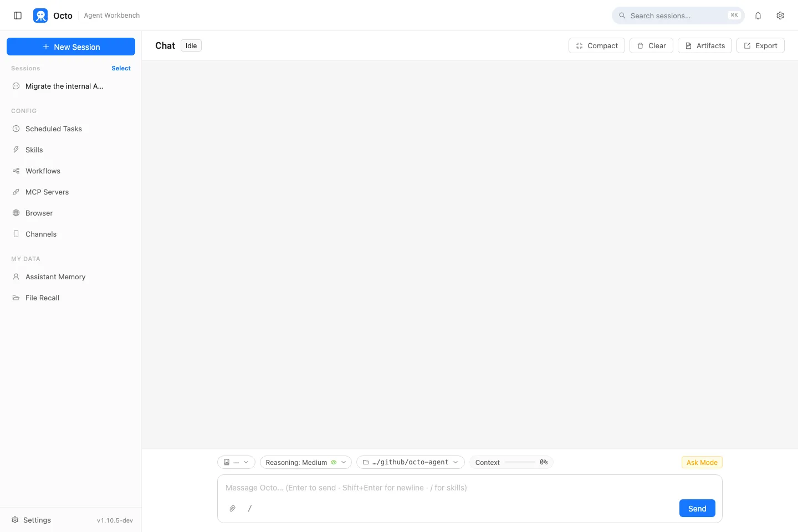
Task: Open the notifications bell
Action: coord(758,16)
